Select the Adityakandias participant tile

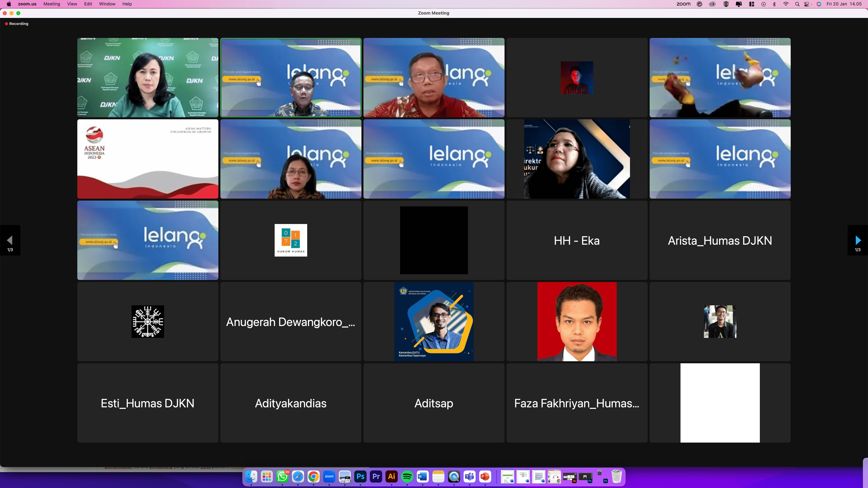tap(291, 403)
